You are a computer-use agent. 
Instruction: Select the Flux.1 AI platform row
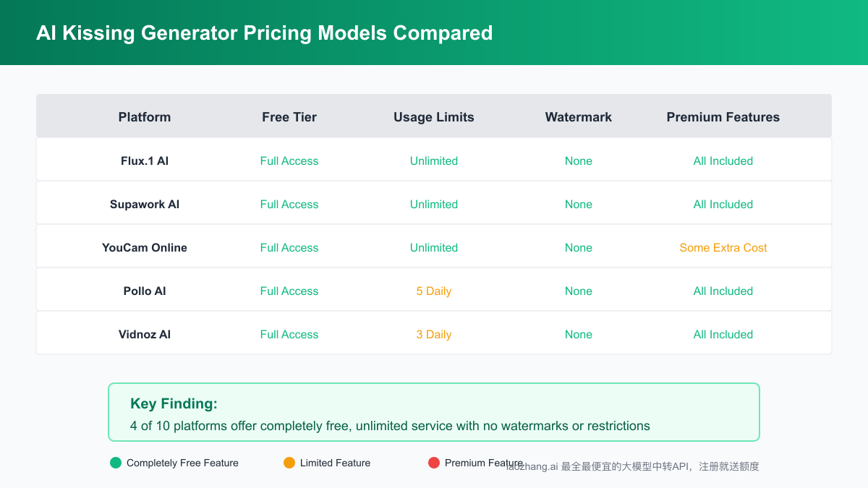click(145, 160)
